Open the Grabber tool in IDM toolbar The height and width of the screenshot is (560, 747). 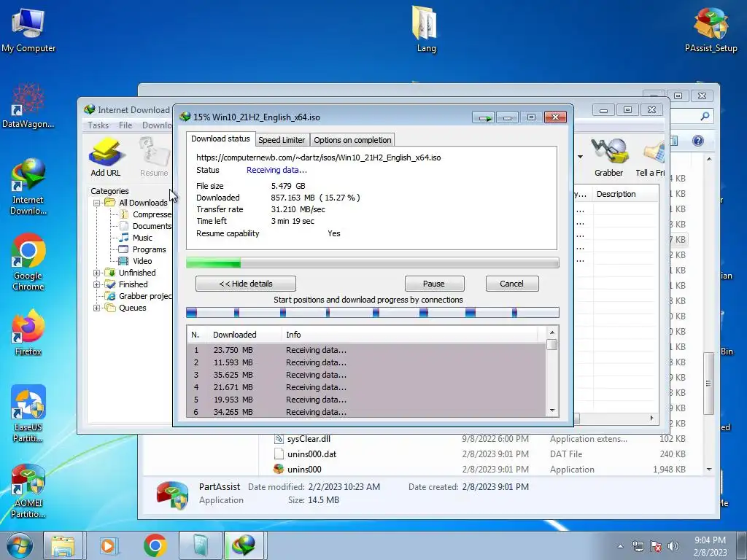point(608,157)
